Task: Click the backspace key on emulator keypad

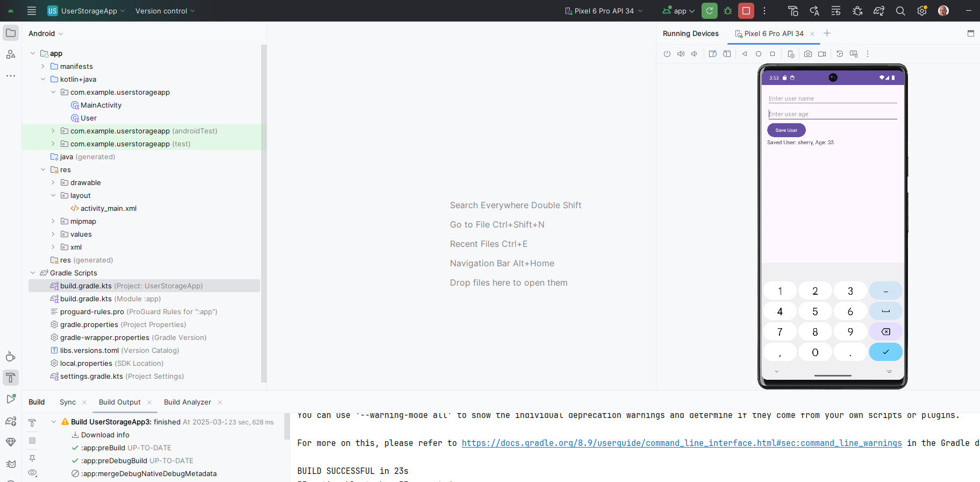Action: pyautogui.click(x=886, y=332)
